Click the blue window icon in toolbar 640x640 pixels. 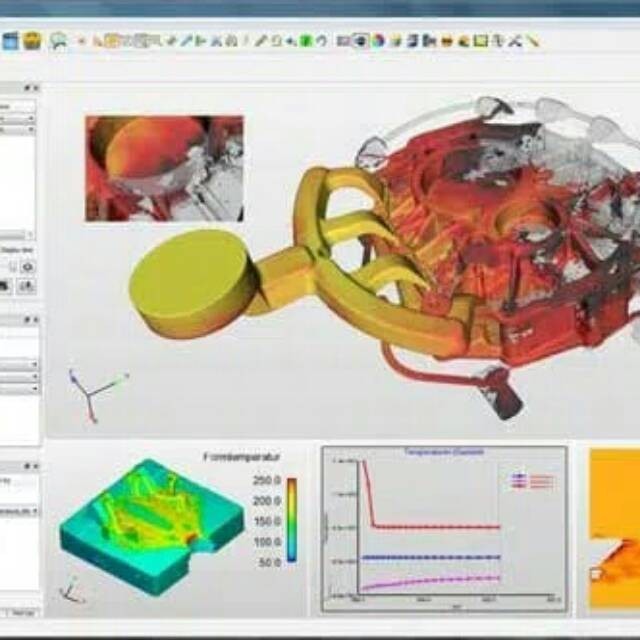point(10,41)
